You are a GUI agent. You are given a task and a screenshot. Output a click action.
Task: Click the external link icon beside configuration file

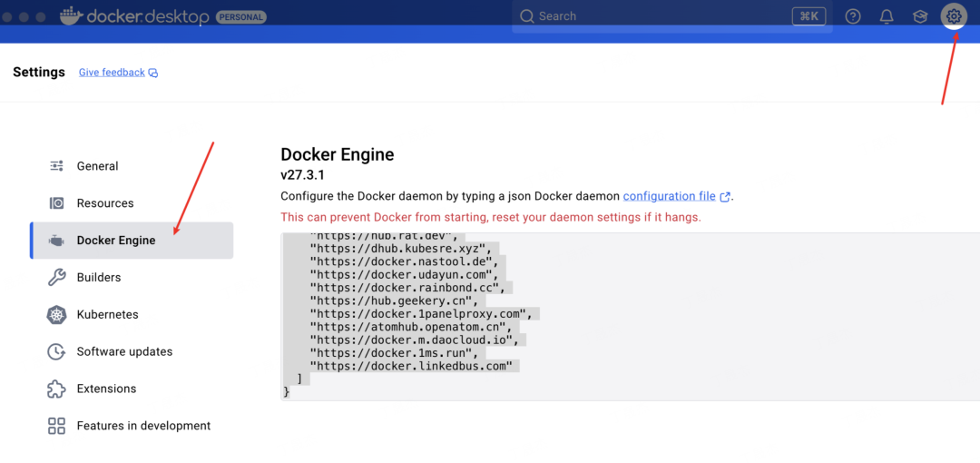tap(725, 196)
